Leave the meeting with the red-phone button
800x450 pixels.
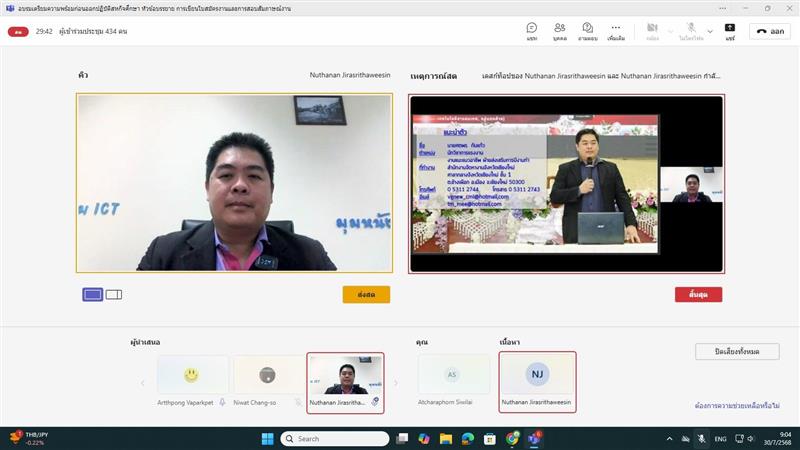[x=771, y=31]
